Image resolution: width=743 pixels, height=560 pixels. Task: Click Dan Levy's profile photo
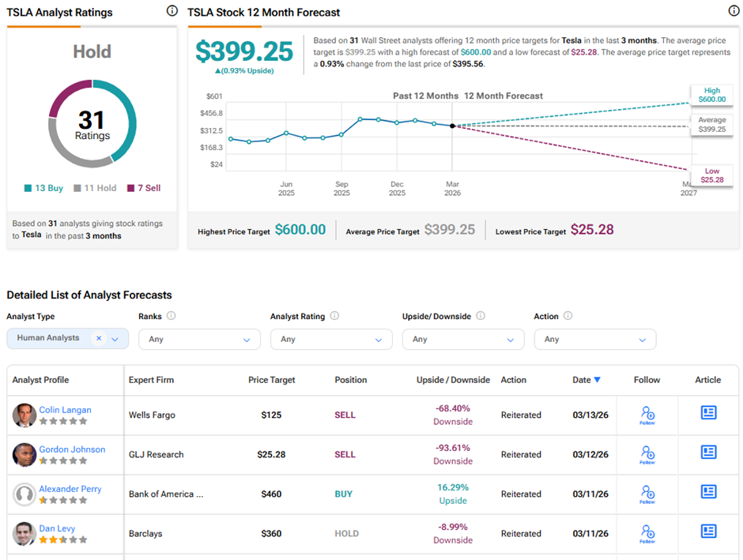click(x=25, y=534)
